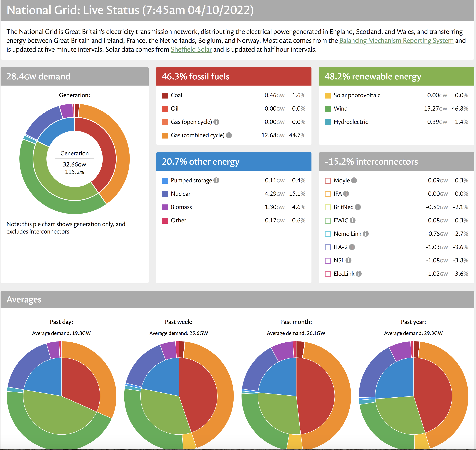Click the Coal dark red swatch
The width and height of the screenshot is (476, 450).
click(x=165, y=96)
